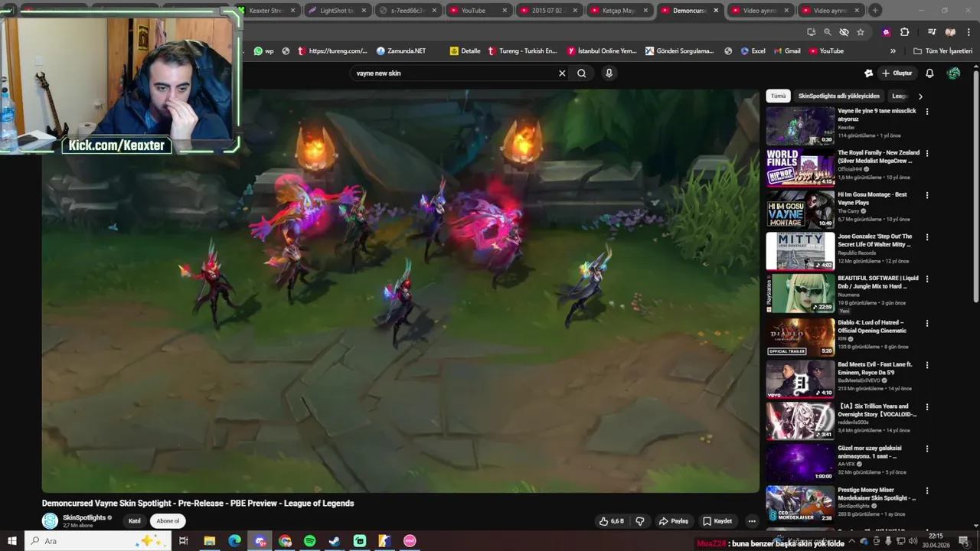980x551 pixels.
Task: Switch to the '2015 07 02' browser tab
Action: tap(548, 11)
